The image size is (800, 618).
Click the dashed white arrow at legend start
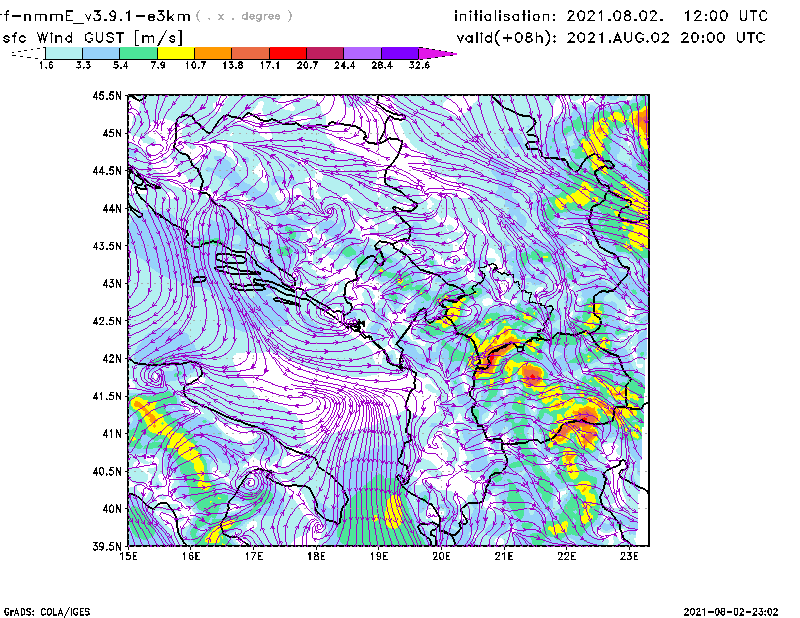[28, 53]
